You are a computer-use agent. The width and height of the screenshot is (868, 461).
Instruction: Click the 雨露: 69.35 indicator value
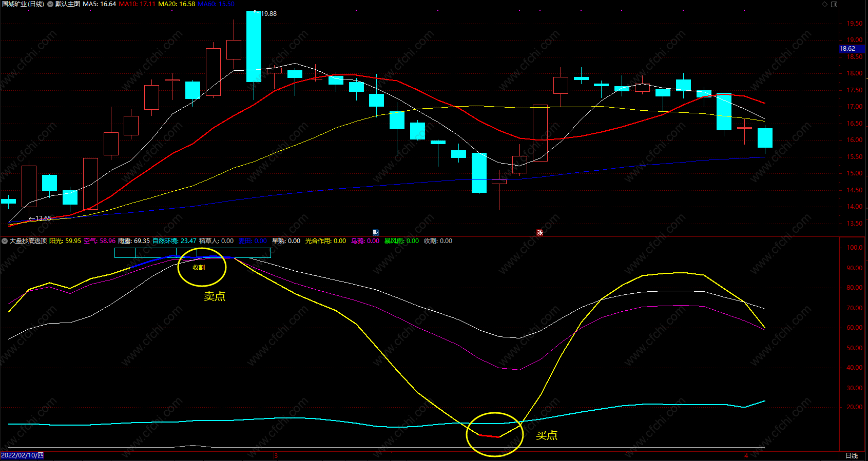[x=134, y=241]
